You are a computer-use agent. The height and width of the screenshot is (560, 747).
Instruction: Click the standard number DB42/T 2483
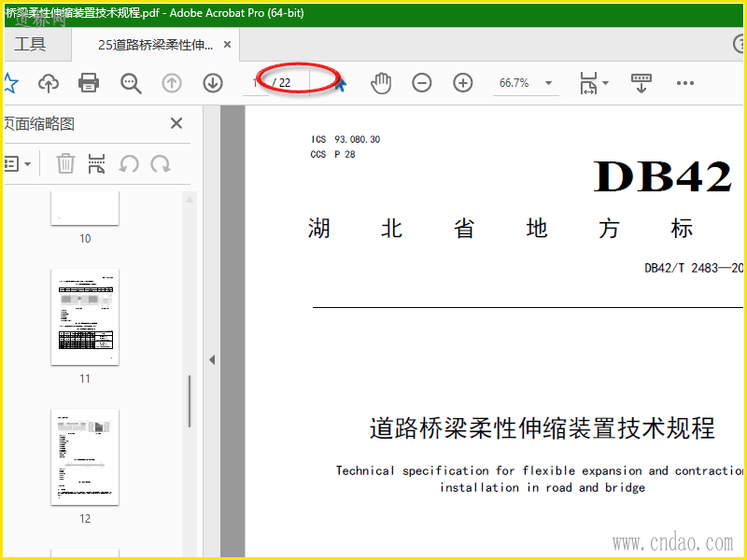tap(693, 268)
